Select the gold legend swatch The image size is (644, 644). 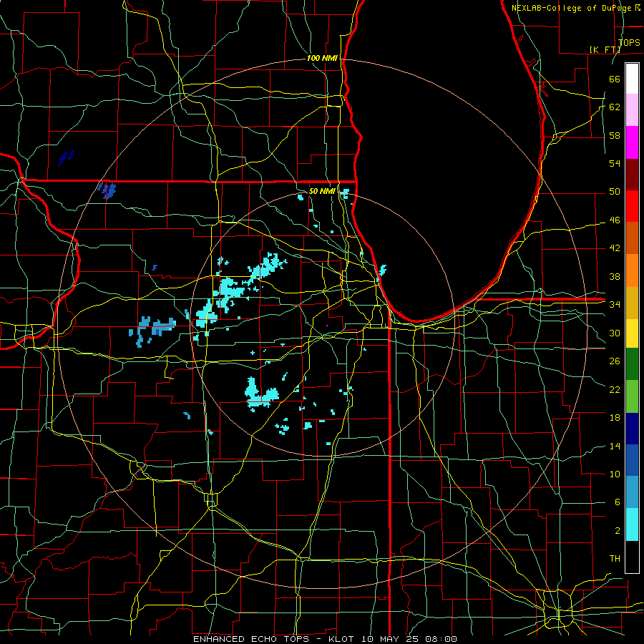(632, 303)
